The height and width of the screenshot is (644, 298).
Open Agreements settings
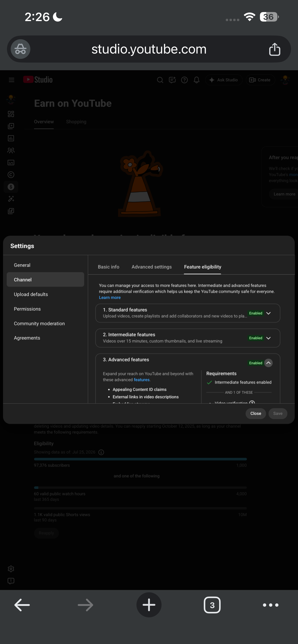click(x=45, y=338)
